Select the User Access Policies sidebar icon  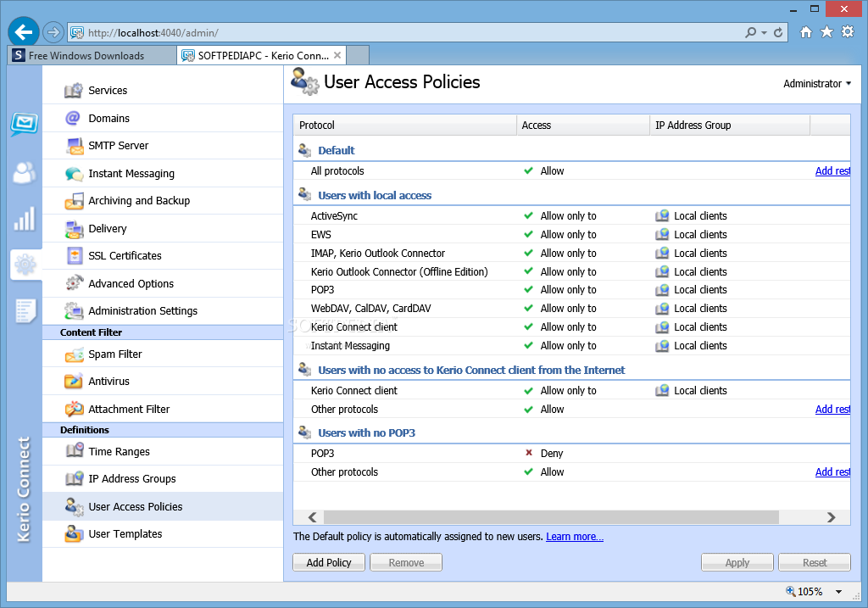click(x=75, y=507)
